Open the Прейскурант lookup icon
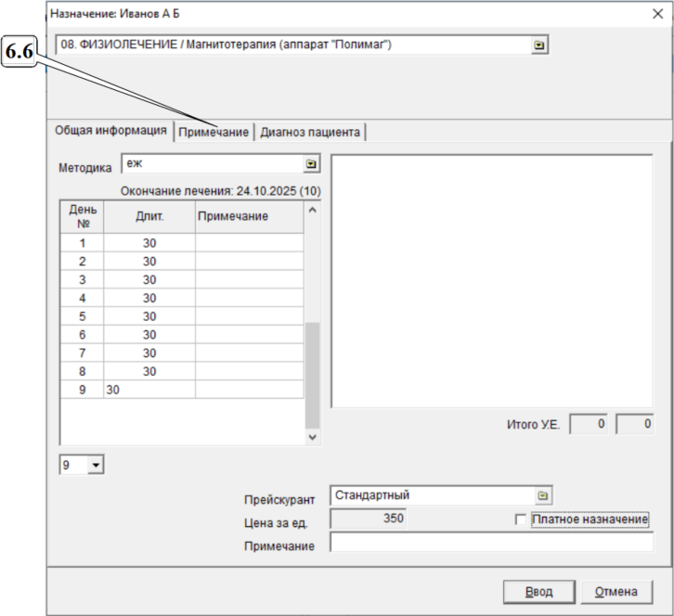Viewport: 674px width, 616px height. (544, 495)
